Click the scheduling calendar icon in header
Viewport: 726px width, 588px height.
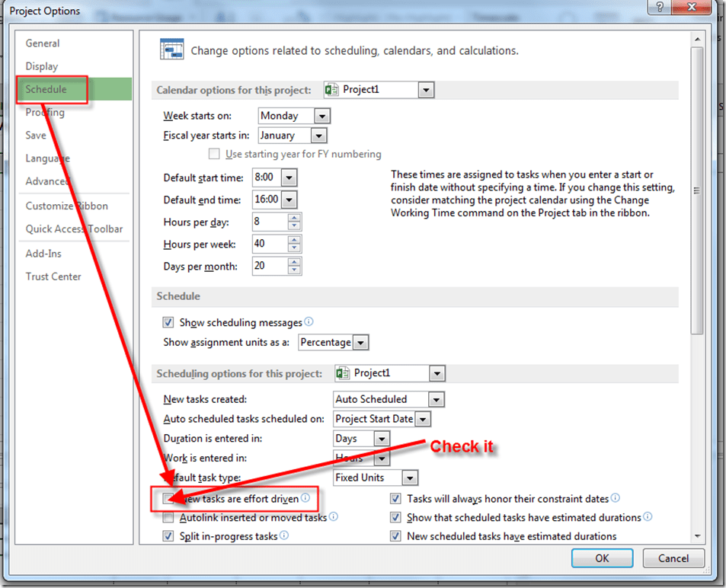tap(171, 50)
